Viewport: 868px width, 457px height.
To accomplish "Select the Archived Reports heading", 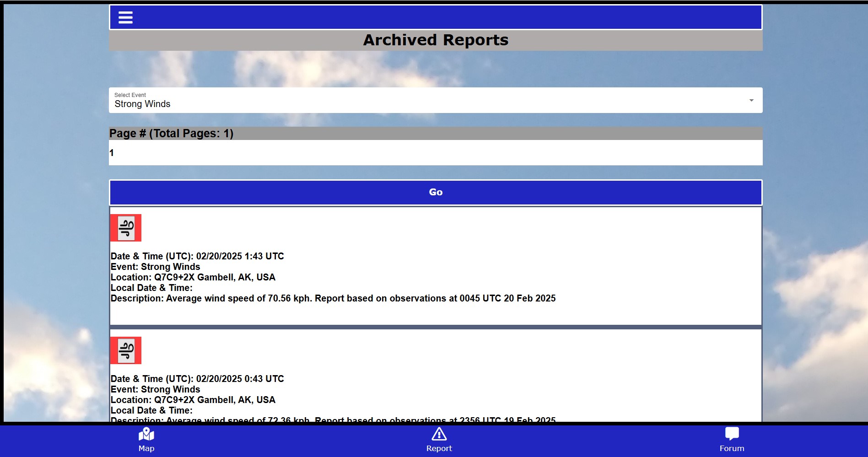I will pos(436,40).
